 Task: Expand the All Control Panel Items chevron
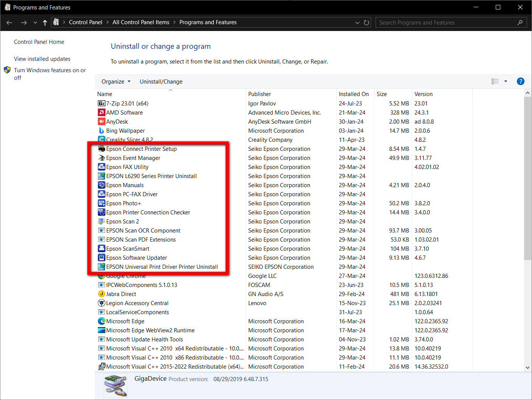click(175, 22)
